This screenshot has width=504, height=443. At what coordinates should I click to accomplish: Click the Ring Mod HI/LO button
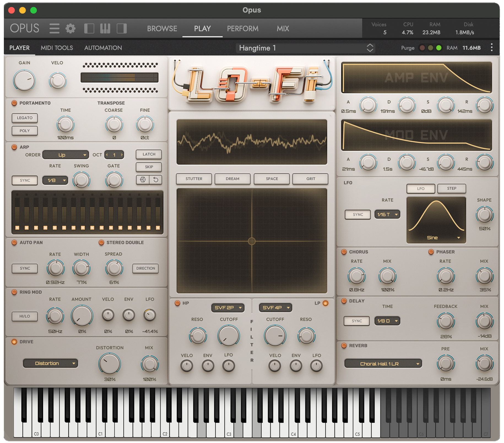(x=25, y=316)
